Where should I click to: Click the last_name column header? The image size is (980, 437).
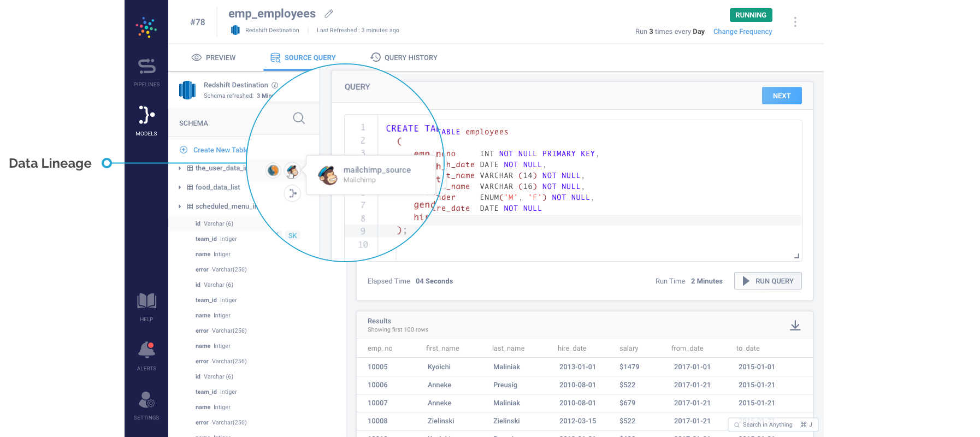tap(508, 349)
